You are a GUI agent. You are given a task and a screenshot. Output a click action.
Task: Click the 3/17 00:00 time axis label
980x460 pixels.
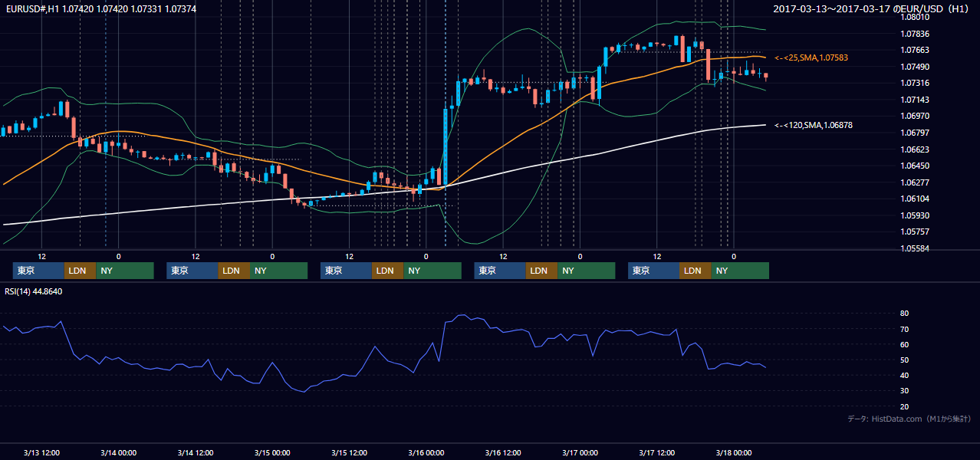[580, 452]
